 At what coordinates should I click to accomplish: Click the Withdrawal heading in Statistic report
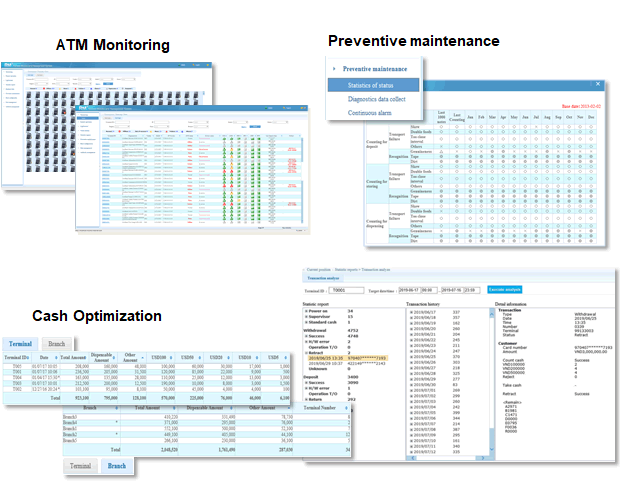pyautogui.click(x=315, y=330)
